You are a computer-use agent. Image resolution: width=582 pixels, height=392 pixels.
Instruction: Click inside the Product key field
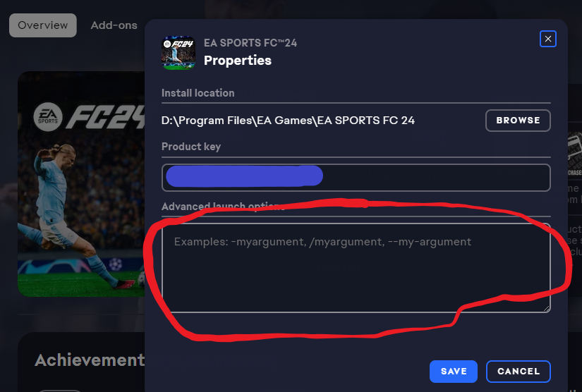point(356,178)
